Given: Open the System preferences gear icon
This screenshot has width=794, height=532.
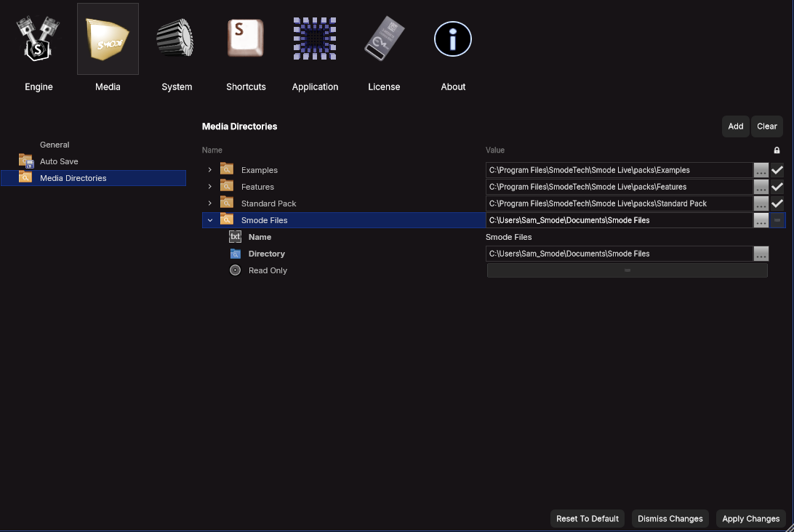Looking at the screenshot, I should (x=176, y=38).
